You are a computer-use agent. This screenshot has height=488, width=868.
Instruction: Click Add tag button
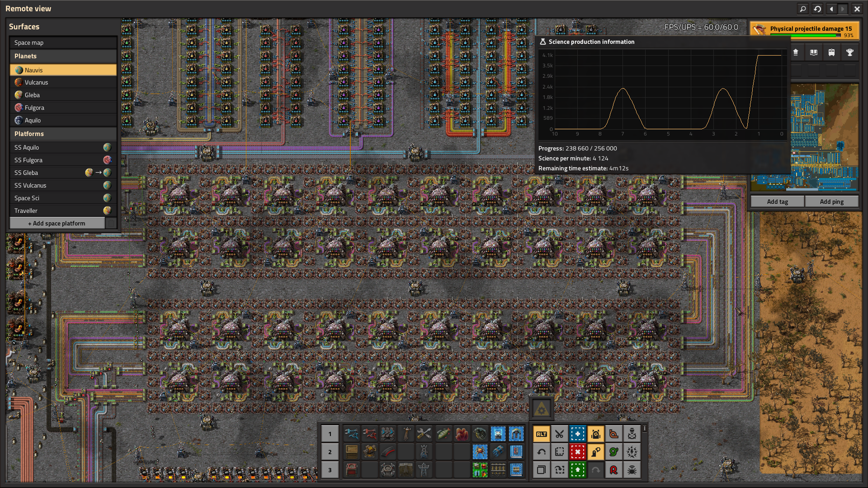[x=778, y=202]
